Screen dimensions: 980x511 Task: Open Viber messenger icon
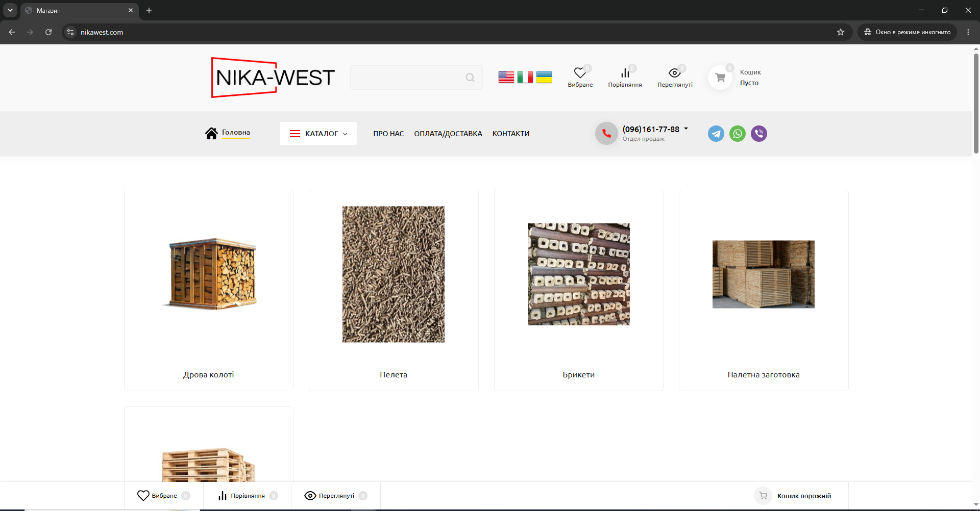(759, 134)
